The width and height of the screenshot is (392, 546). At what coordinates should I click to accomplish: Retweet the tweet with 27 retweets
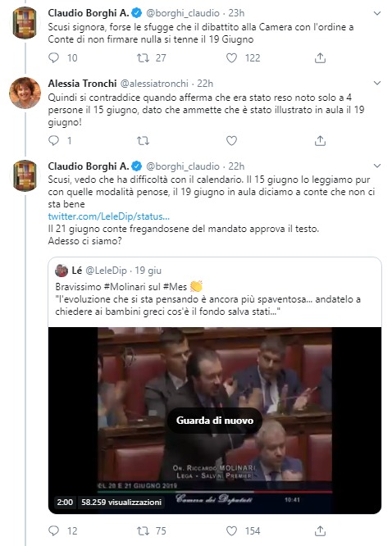click(x=143, y=57)
